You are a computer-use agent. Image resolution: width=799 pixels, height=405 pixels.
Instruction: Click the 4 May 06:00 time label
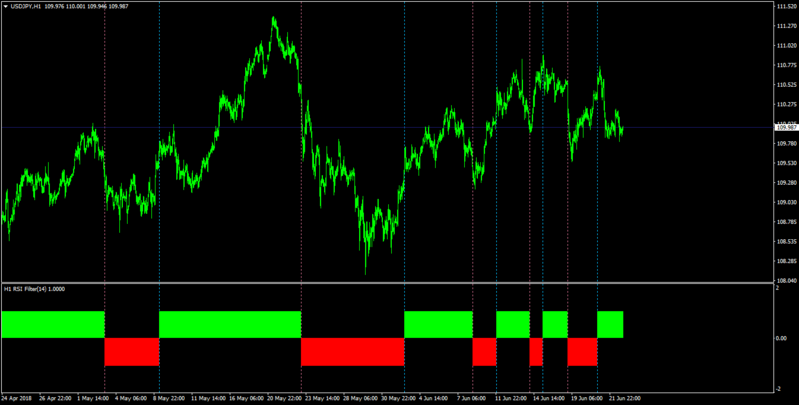pyautogui.click(x=131, y=398)
